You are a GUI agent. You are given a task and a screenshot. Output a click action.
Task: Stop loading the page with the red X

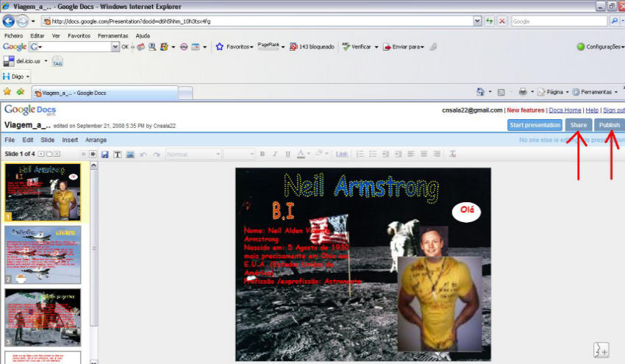coord(502,21)
